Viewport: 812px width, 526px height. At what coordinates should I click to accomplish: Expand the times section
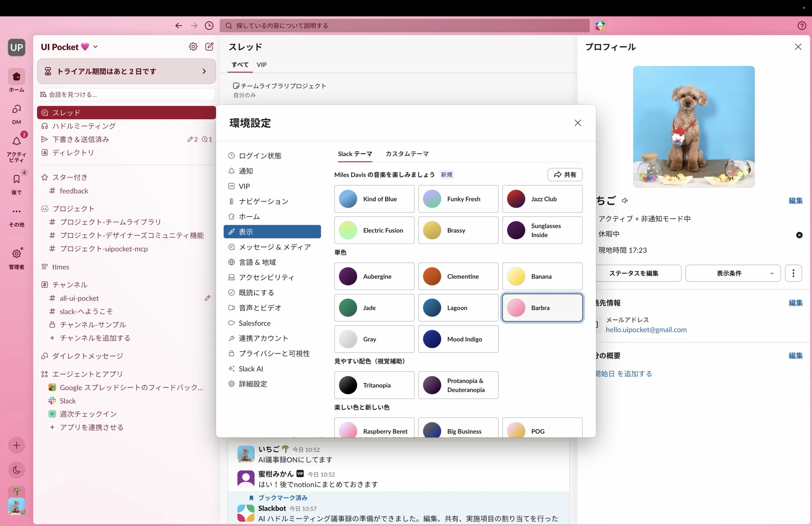tap(60, 267)
